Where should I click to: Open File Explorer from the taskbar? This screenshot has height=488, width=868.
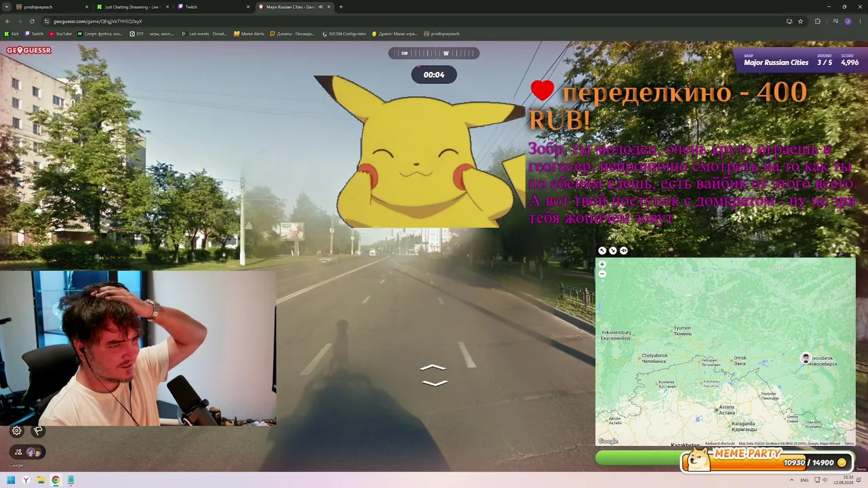click(x=41, y=481)
